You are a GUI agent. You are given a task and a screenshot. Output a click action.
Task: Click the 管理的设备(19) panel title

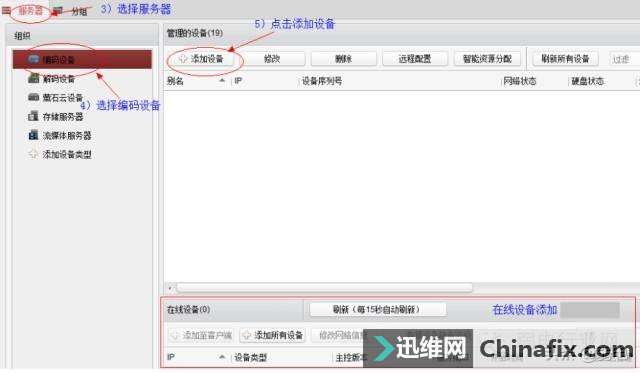[195, 33]
